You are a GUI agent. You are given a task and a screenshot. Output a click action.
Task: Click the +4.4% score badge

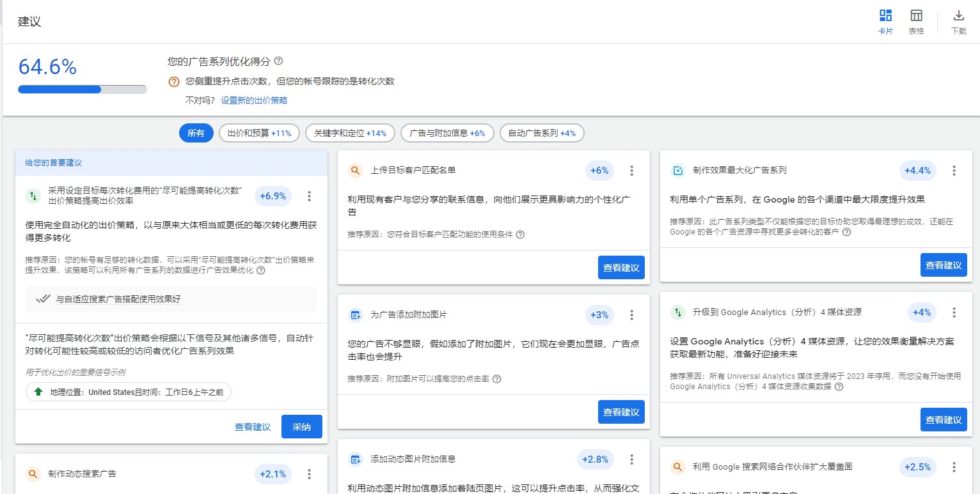click(917, 171)
